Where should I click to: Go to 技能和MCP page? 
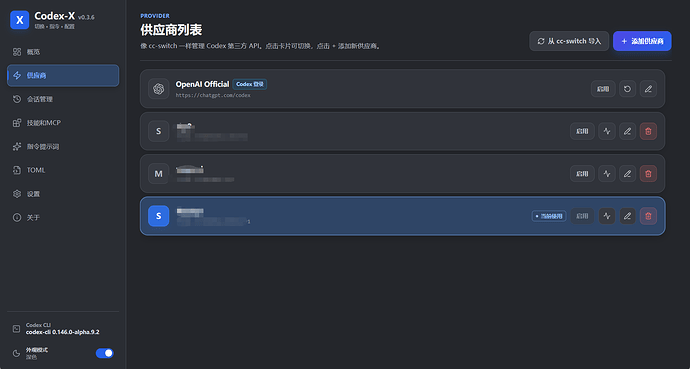click(x=63, y=123)
